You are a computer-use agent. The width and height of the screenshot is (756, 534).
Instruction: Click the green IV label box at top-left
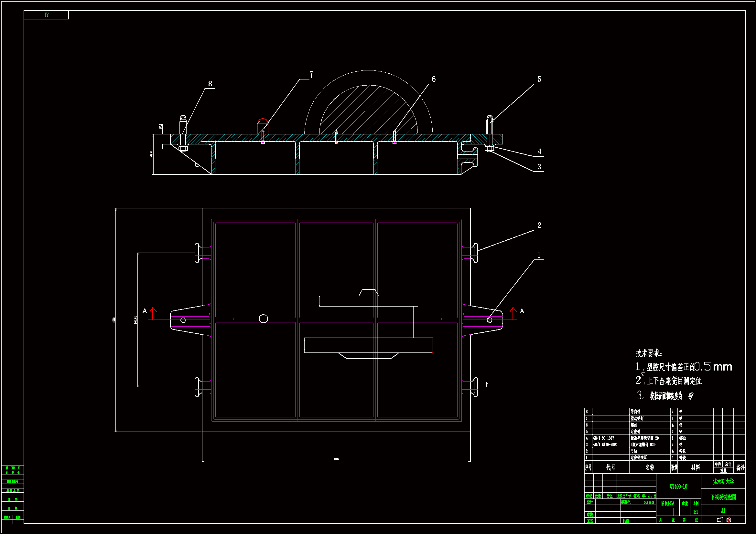(x=47, y=15)
